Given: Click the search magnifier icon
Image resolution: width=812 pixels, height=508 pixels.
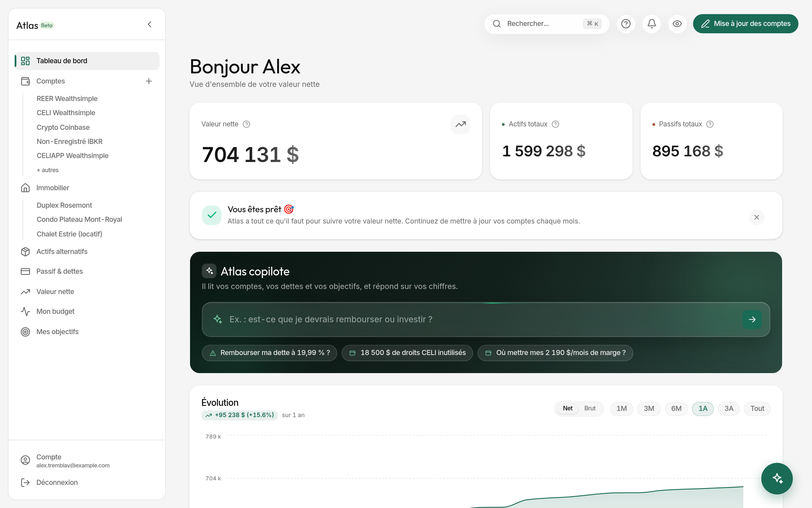Looking at the screenshot, I should (x=497, y=24).
